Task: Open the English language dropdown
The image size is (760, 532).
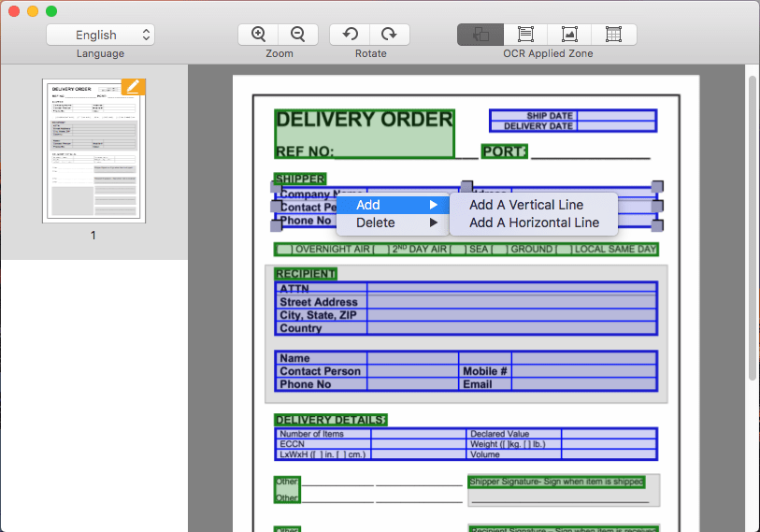Action: (100, 35)
